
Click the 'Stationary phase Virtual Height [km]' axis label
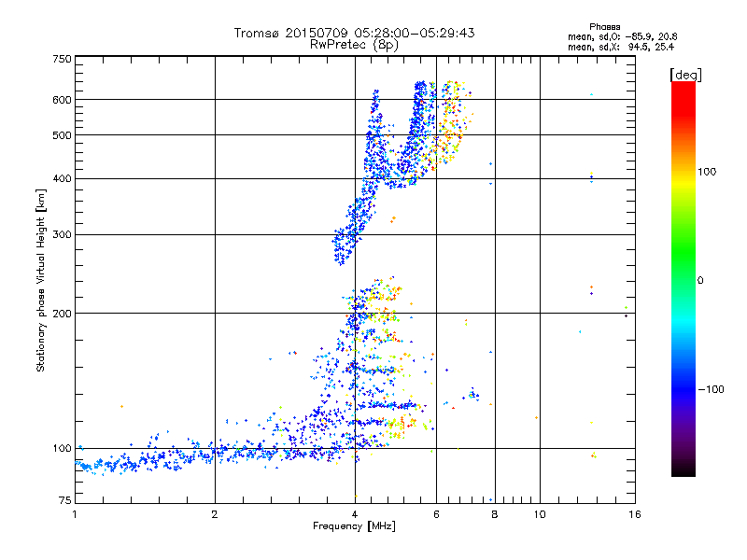pyautogui.click(x=41, y=280)
